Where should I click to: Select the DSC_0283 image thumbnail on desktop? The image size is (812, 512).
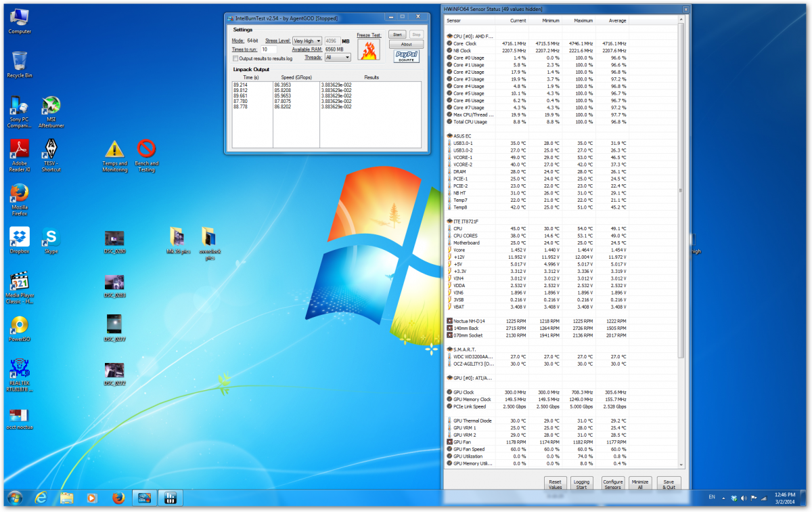point(114,285)
